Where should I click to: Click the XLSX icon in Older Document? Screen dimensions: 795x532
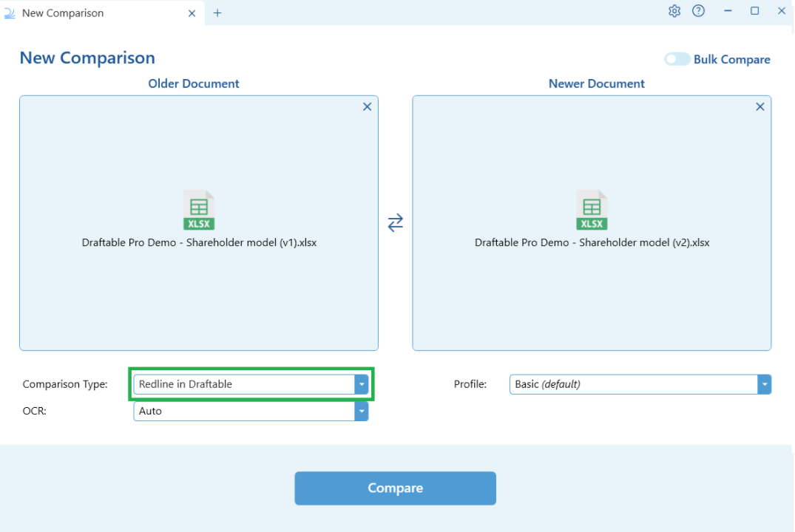point(199,210)
